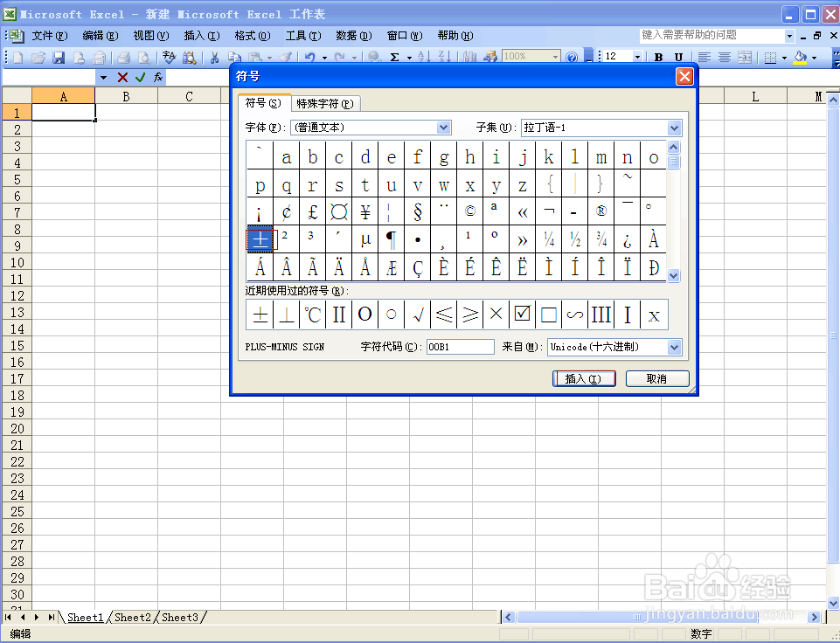Pick the ℃ recently used symbol
The height and width of the screenshot is (643, 840).
312,315
